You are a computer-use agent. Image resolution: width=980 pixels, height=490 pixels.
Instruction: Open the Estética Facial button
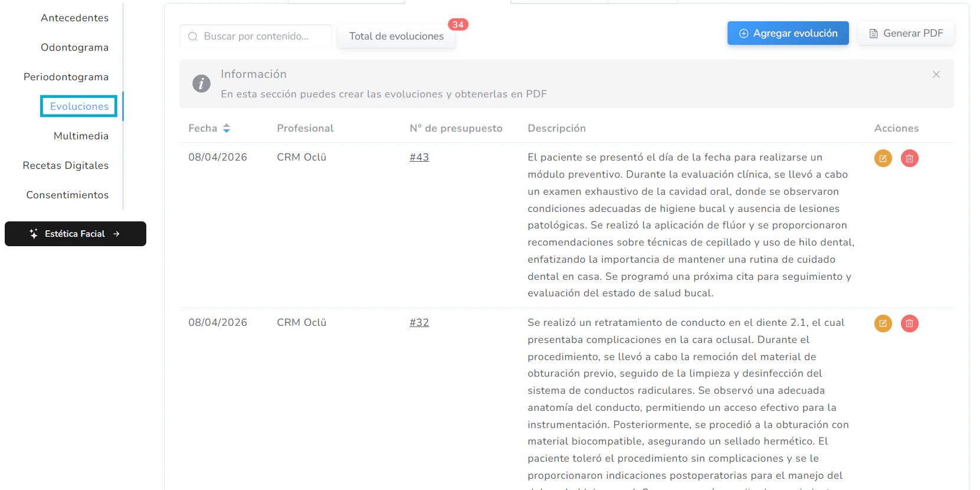(76, 234)
